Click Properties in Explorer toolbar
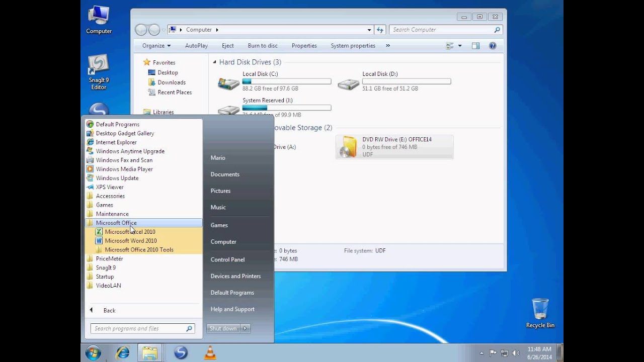Viewport: 644px width, 362px height. [304, 46]
